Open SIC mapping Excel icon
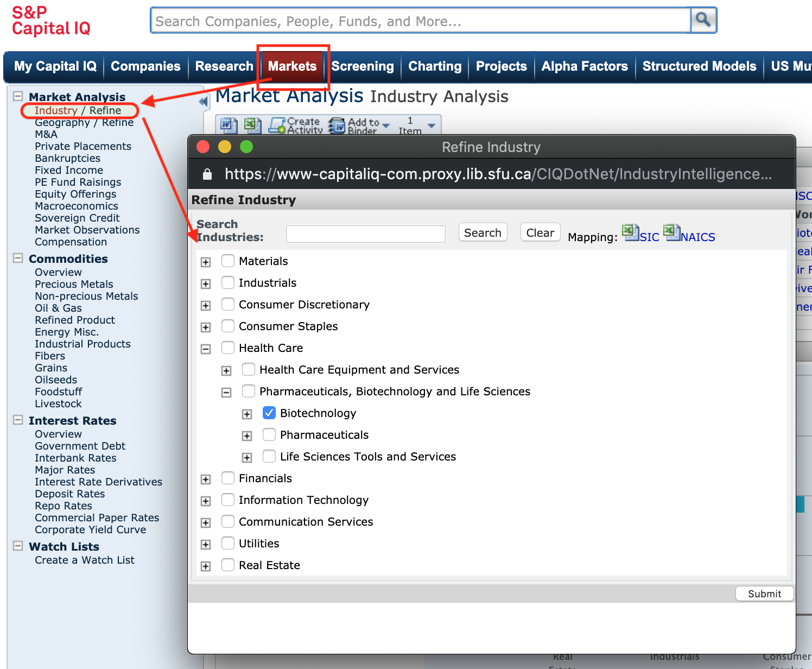This screenshot has width=812, height=669. pyautogui.click(x=630, y=233)
